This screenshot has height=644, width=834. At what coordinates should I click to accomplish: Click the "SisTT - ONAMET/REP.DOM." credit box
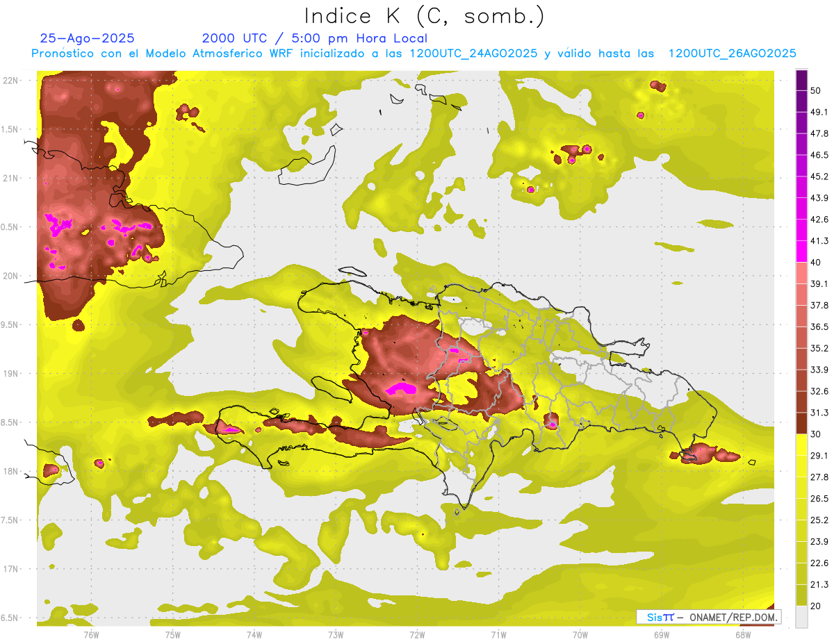708,617
